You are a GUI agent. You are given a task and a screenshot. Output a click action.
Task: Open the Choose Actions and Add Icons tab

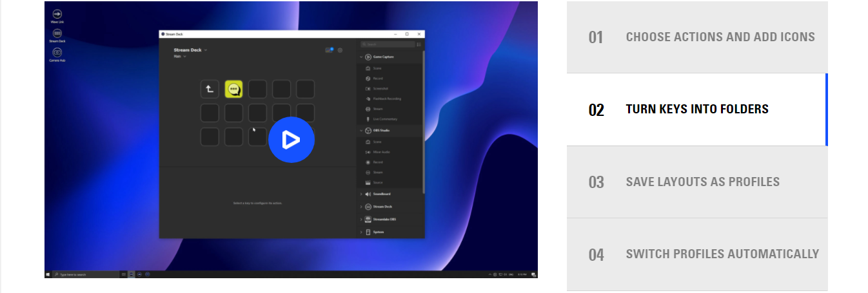tap(697, 37)
